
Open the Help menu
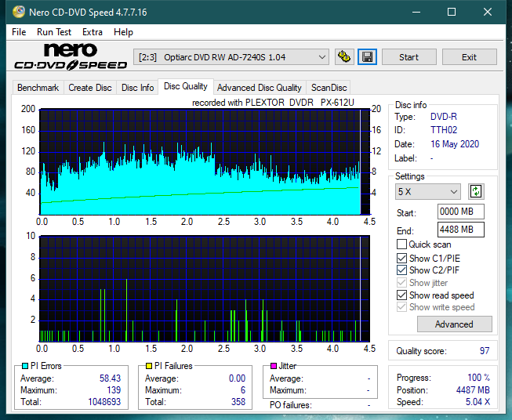[x=123, y=32]
